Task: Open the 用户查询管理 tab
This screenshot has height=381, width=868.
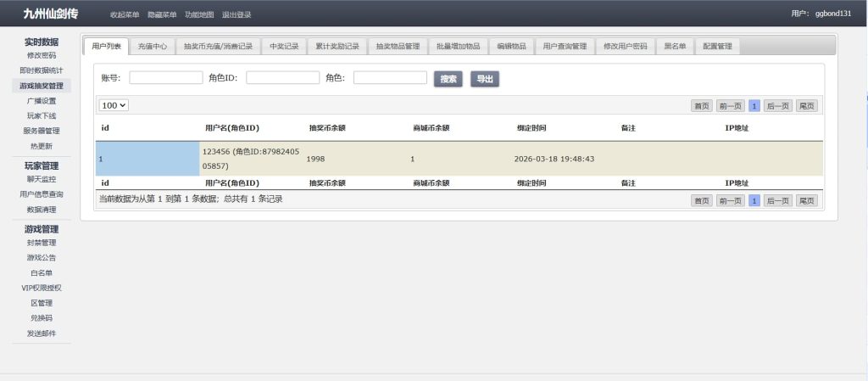Action: [565, 47]
